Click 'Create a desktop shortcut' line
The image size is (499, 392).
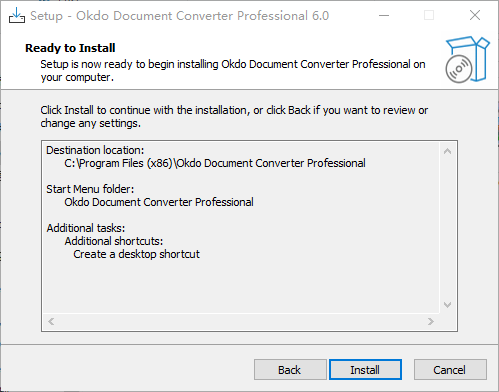[x=136, y=254]
